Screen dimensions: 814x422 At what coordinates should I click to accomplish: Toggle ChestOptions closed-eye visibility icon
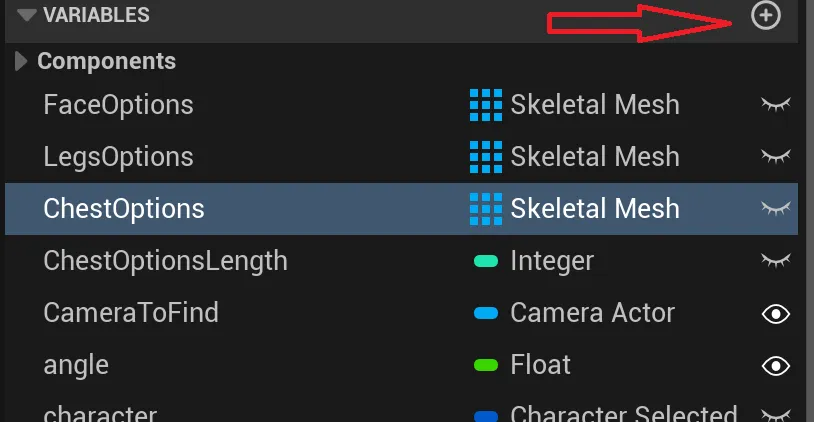pos(776,208)
